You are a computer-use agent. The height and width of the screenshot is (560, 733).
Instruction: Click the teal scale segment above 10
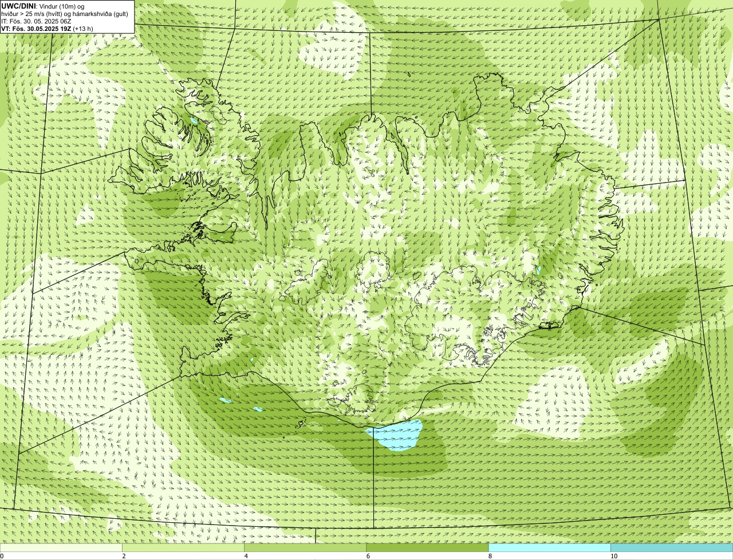672,548
